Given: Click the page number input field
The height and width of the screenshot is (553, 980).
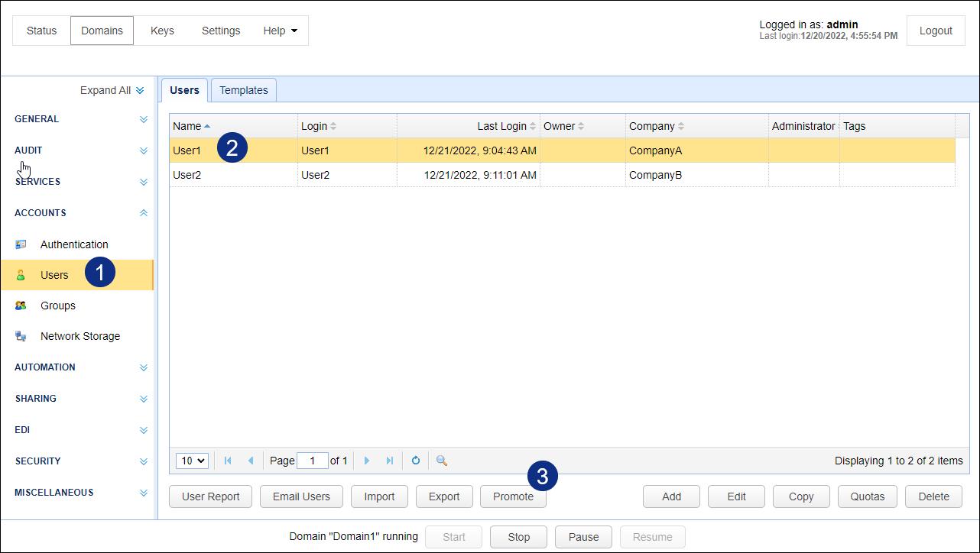Looking at the screenshot, I should (313, 461).
